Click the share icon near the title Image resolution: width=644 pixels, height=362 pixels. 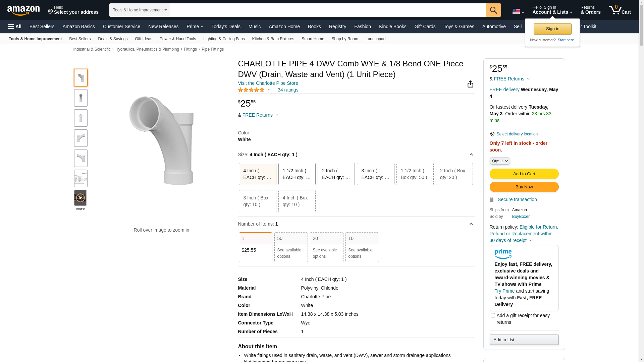click(x=470, y=84)
